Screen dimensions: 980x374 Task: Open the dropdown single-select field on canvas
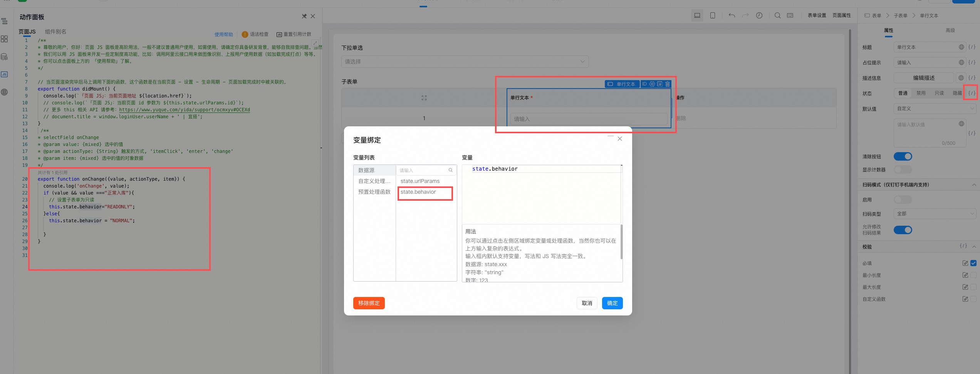465,62
